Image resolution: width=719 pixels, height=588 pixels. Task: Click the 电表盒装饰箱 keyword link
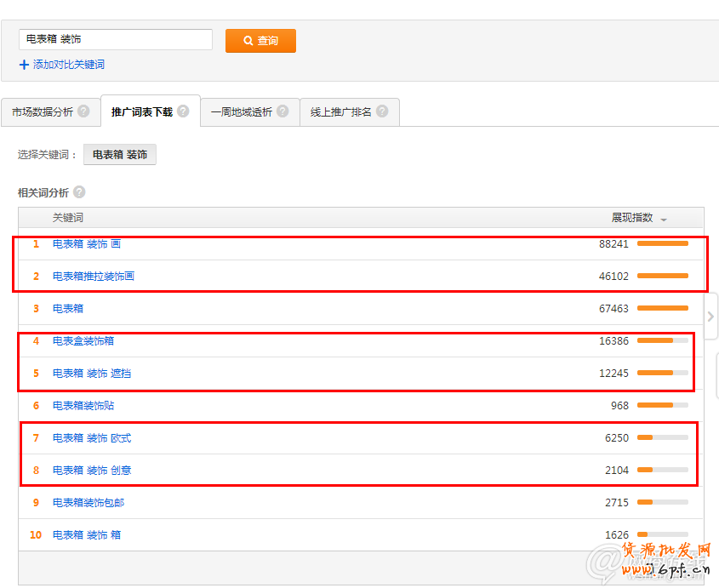[83, 341]
